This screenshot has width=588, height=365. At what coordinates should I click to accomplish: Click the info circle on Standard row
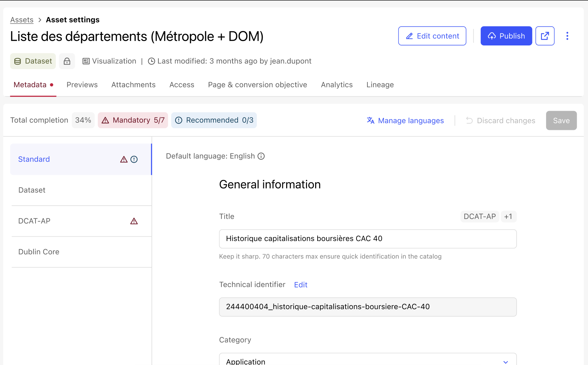click(134, 159)
